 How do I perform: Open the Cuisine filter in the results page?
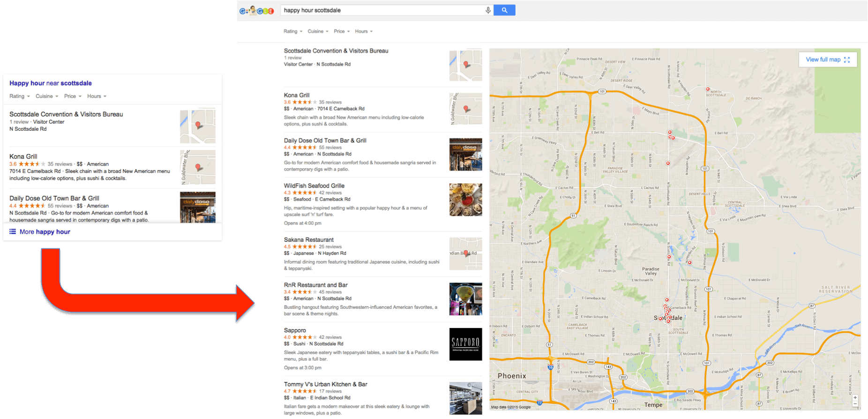(x=318, y=31)
